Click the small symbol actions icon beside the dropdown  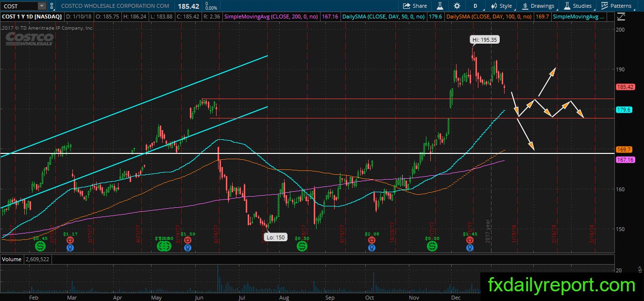(52, 6)
